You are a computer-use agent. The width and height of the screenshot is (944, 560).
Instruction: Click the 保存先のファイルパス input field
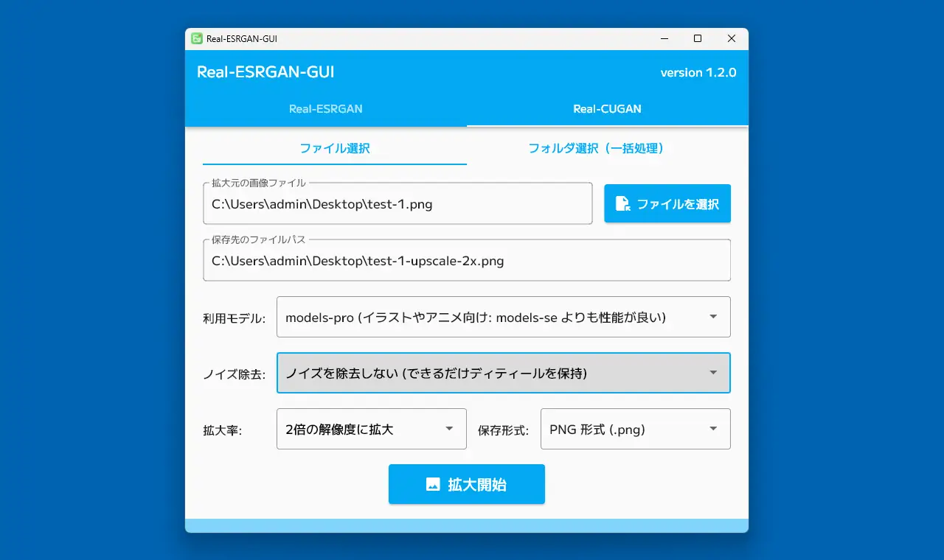point(467,260)
